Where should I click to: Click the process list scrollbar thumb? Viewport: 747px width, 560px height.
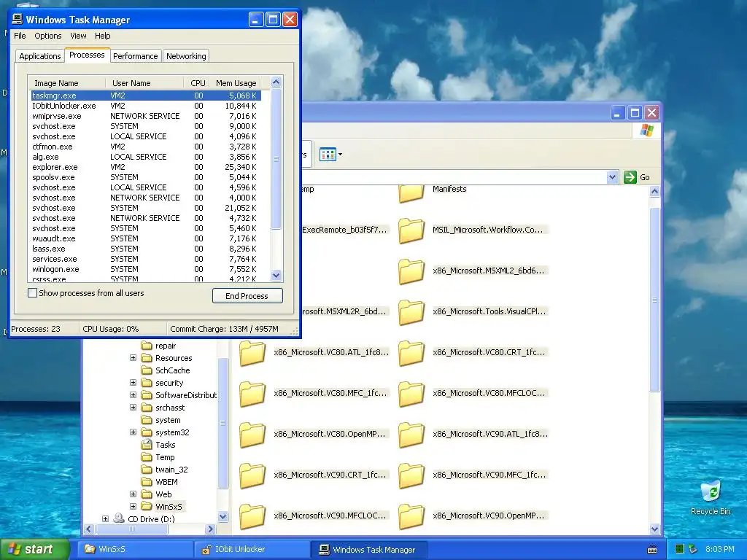[276, 159]
